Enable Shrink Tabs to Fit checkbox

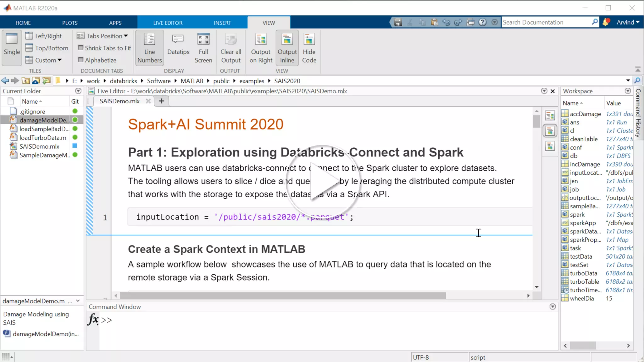click(81, 48)
